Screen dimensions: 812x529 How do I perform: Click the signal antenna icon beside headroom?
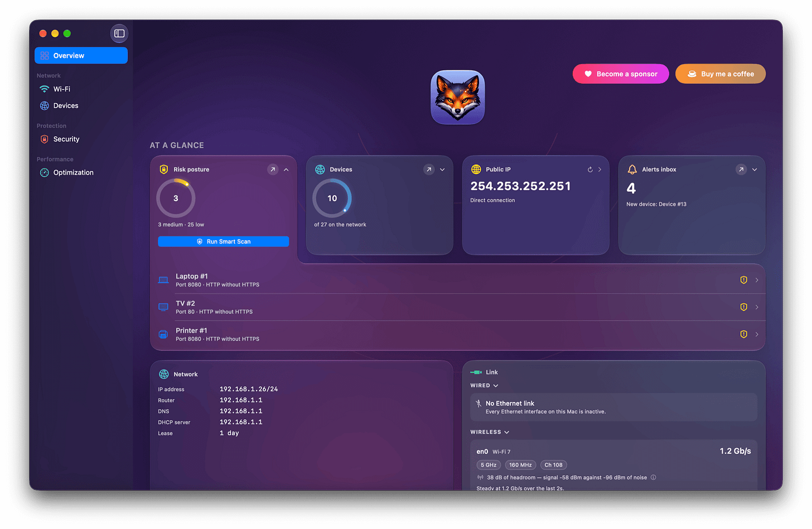[480, 478]
